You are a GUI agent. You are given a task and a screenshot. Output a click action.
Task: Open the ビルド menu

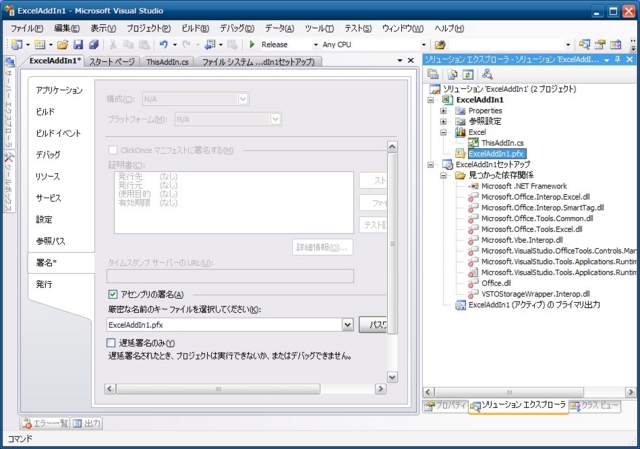point(195,28)
